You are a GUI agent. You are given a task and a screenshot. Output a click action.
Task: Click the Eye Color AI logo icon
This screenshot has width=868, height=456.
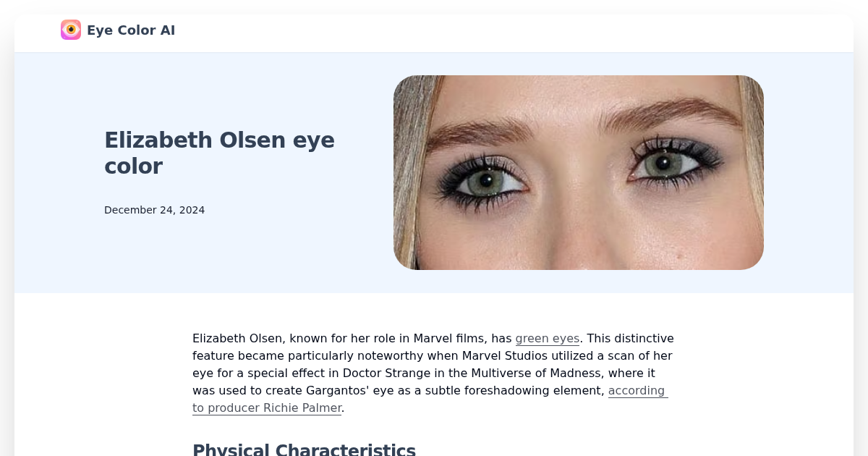point(71,30)
